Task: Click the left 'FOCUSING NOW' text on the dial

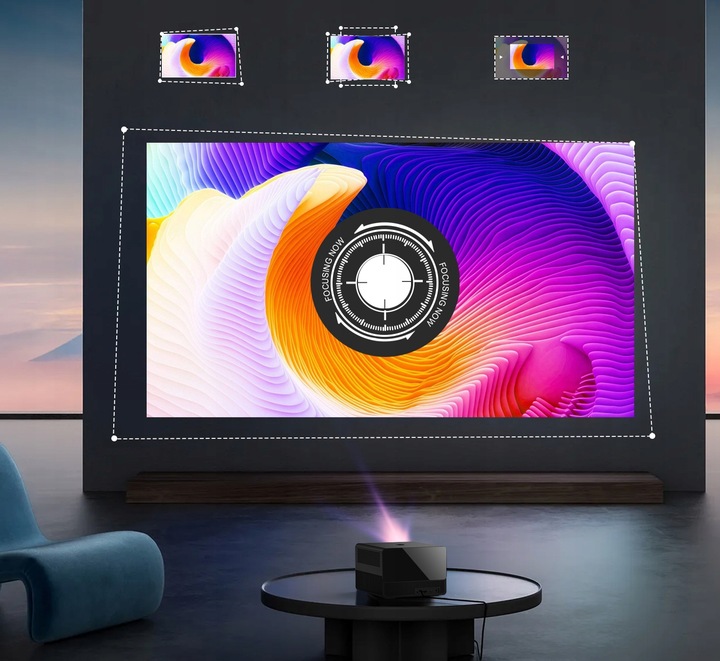Action: (334, 269)
